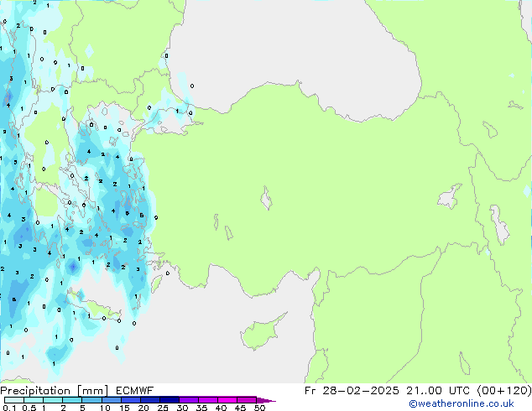Click the 'Fr' weekday label

310,391
